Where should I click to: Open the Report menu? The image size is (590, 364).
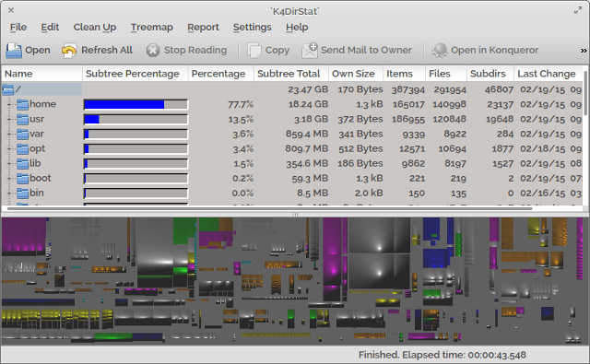point(203,27)
